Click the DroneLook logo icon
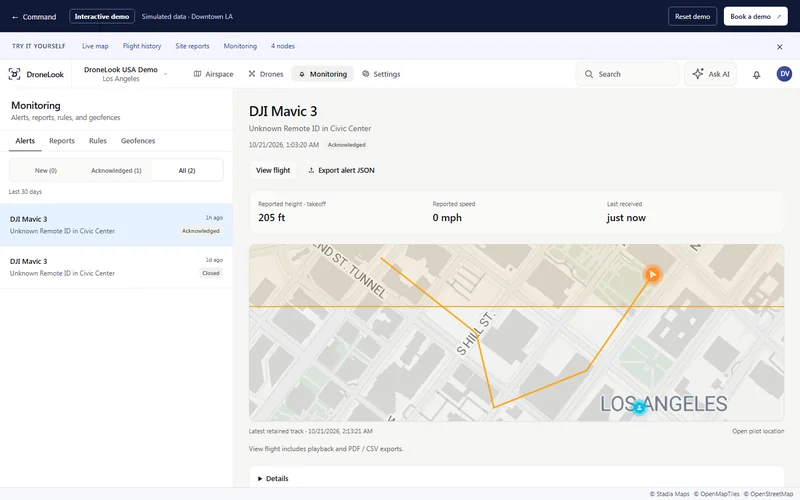Viewport: 800px width, 500px height. (x=14, y=74)
